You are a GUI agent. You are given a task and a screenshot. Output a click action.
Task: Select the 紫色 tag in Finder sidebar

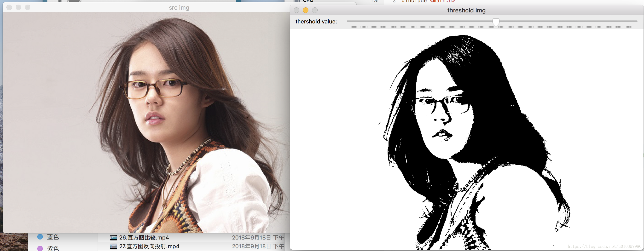pyautogui.click(x=53, y=248)
